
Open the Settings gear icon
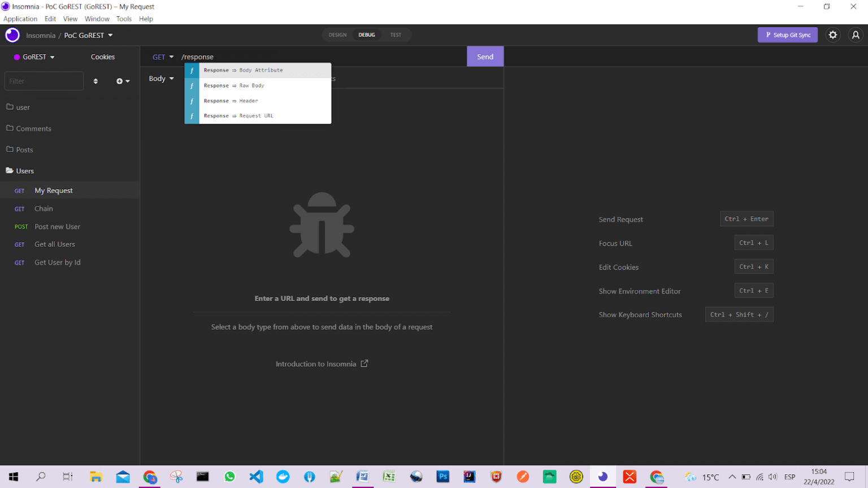[832, 34]
